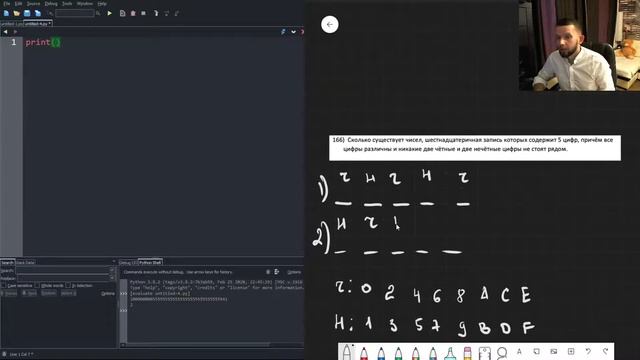Select the eraser tool in whiteboard

[467, 353]
